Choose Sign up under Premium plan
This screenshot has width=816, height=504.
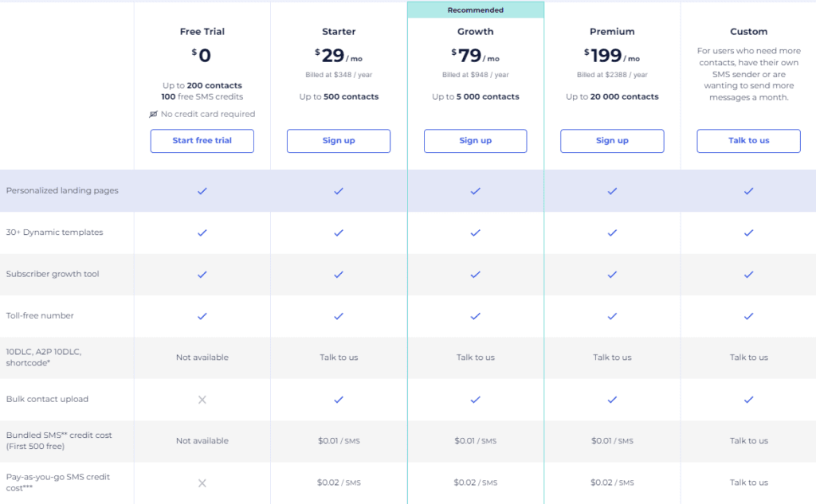612,141
